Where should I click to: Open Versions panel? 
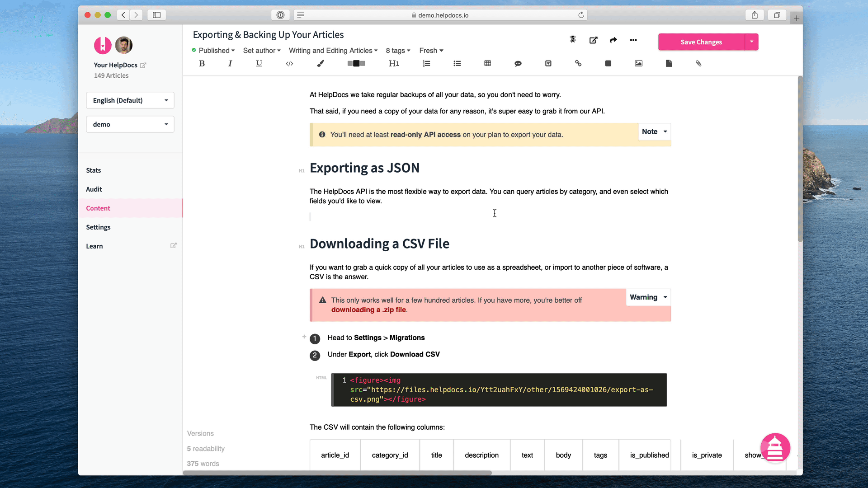pyautogui.click(x=200, y=434)
